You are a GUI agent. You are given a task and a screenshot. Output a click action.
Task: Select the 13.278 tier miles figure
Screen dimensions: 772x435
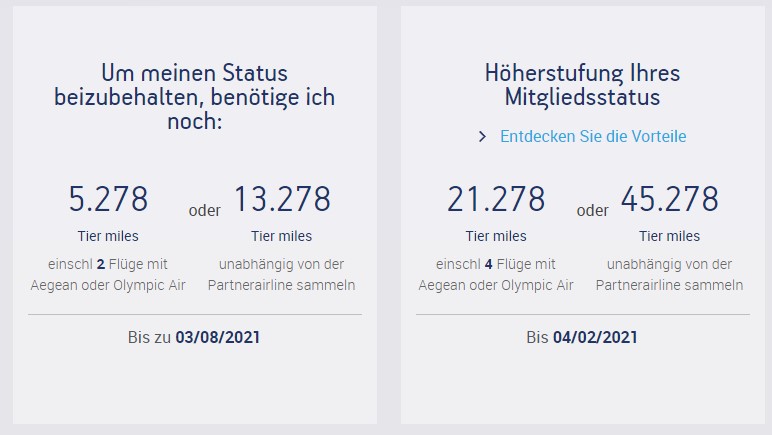[281, 199]
